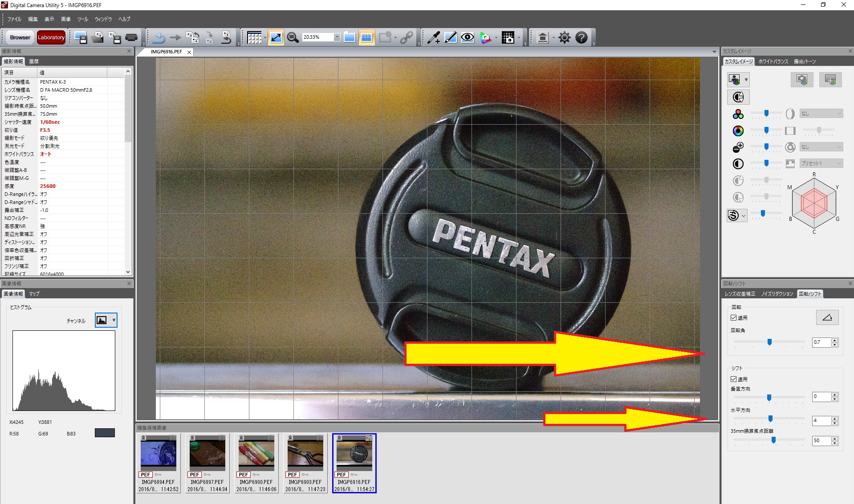Switch to Browser mode
Image resolution: width=854 pixels, height=504 pixels.
(x=20, y=37)
